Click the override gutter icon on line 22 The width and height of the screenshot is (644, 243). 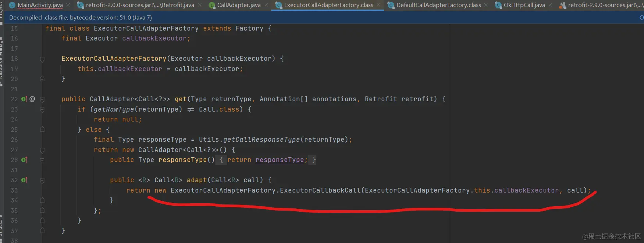pyautogui.click(x=24, y=99)
